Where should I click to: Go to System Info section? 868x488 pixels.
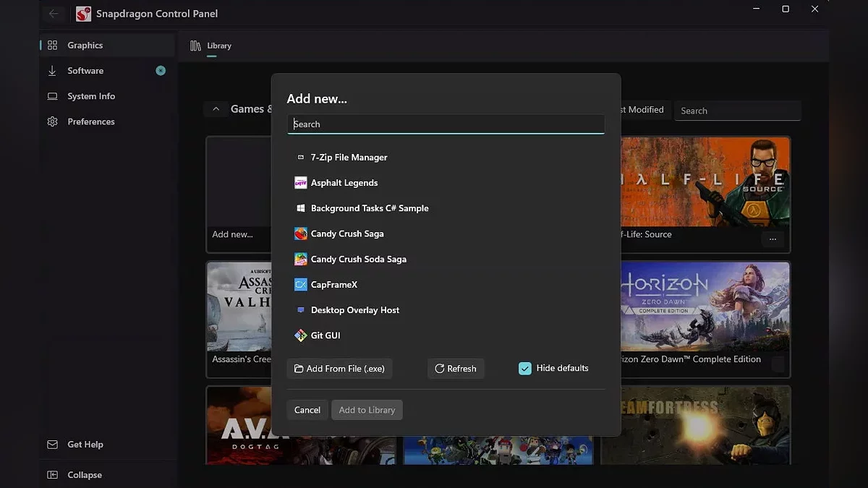pyautogui.click(x=91, y=96)
